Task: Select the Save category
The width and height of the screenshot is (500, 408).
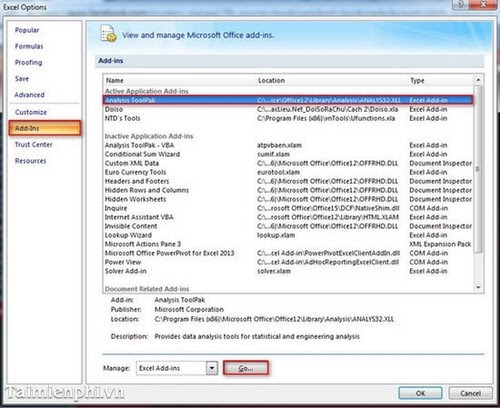Action: tap(22, 79)
